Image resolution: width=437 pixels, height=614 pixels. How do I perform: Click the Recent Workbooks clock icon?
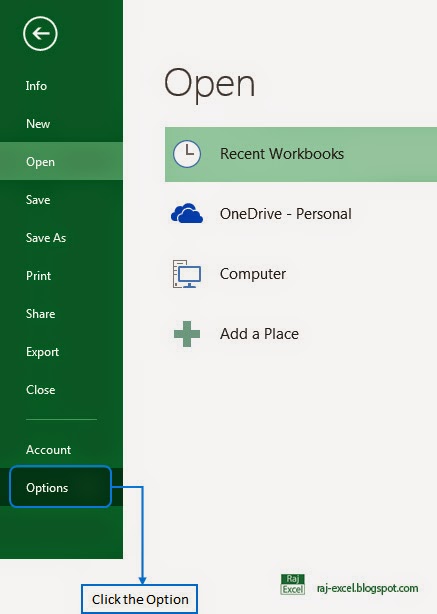tap(187, 154)
